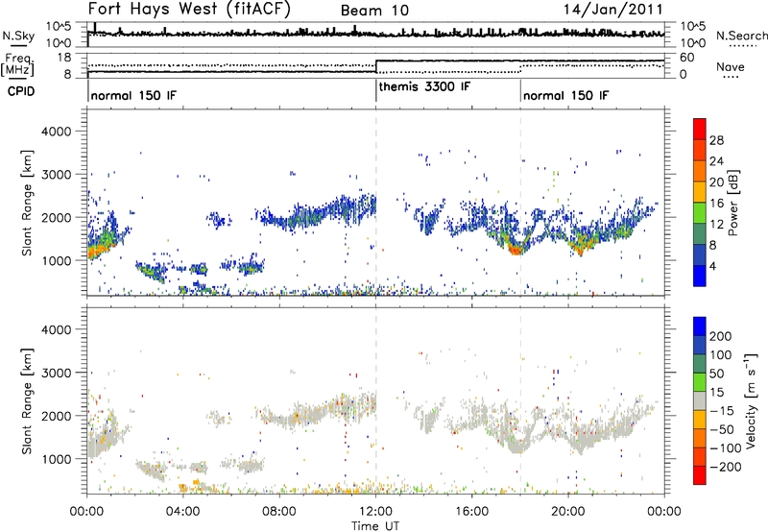This screenshot has width=768, height=532.
Task: Click the '60' Nave axis tick
Action: 687,58
